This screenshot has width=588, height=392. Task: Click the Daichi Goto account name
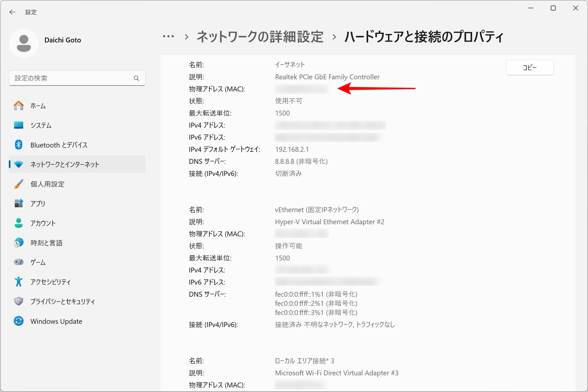coord(63,40)
